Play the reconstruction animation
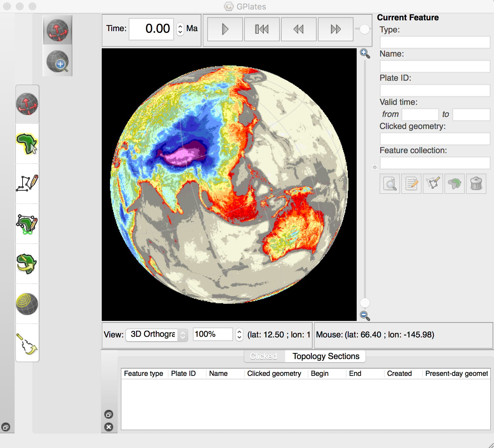 point(225,29)
